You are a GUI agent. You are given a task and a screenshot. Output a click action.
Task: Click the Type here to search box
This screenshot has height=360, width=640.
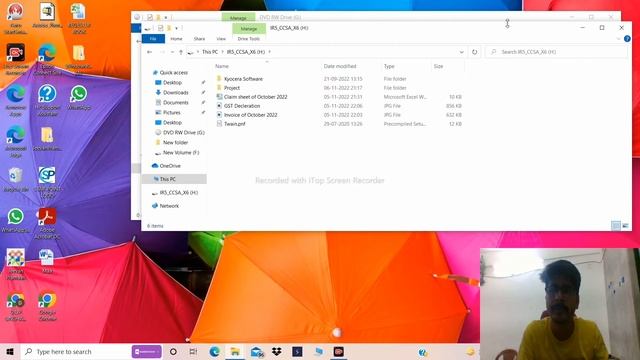pyautogui.click(x=76, y=351)
